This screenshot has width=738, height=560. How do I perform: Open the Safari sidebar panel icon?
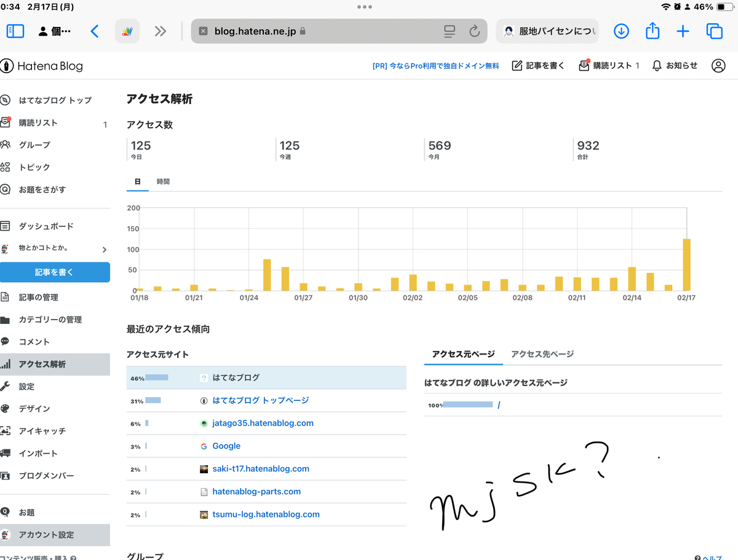(15, 31)
